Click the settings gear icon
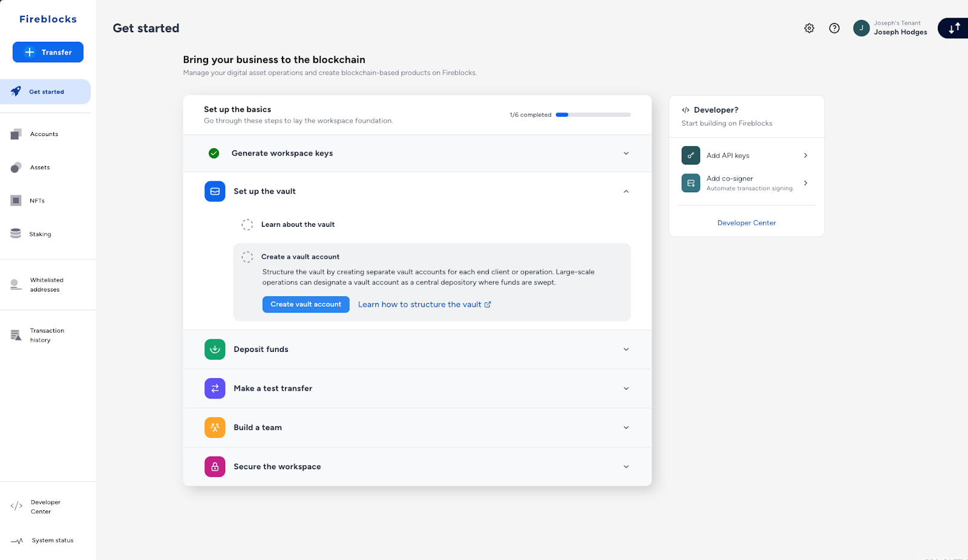The image size is (968, 560). pos(809,28)
